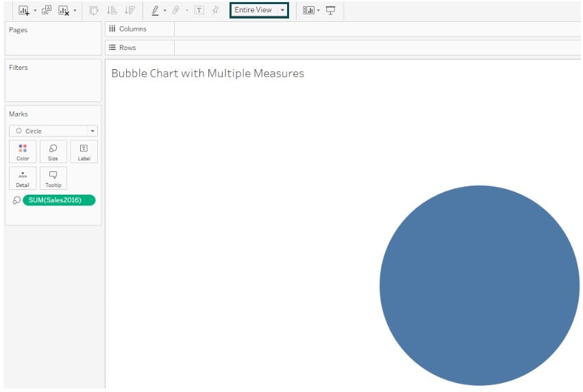583x392 pixels.
Task: Click the Color button on Marks card
Action: [23, 151]
